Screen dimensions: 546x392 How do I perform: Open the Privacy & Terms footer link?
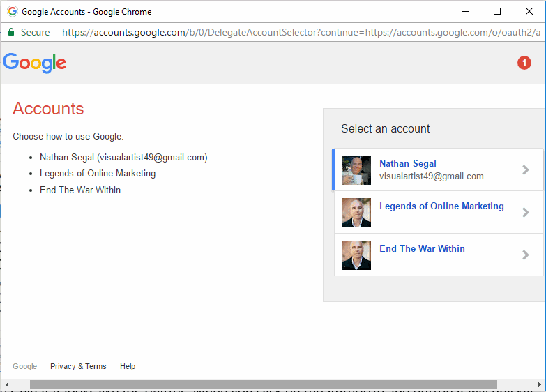pos(78,366)
